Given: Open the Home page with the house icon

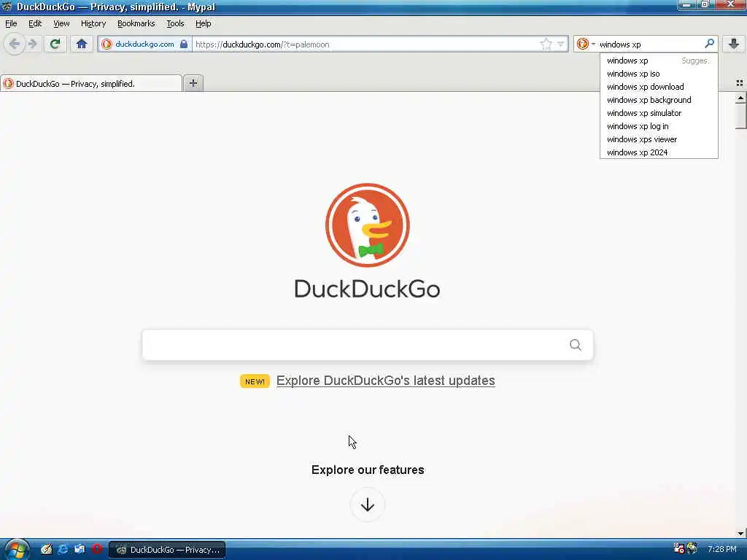Looking at the screenshot, I should [82, 44].
